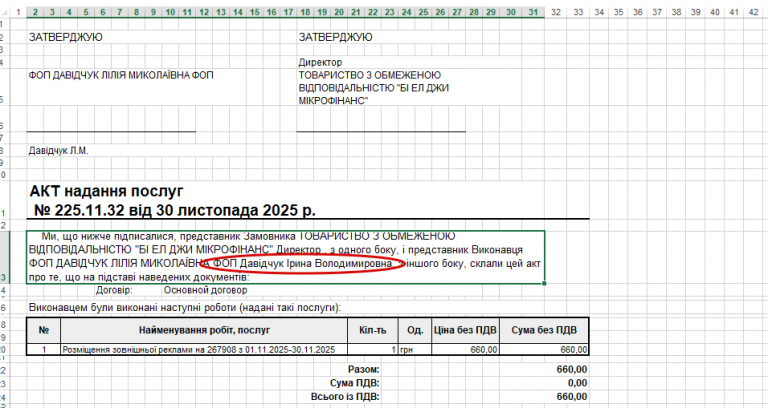Select column 39 header
This screenshot has width=768, height=408.
tap(696, 12)
